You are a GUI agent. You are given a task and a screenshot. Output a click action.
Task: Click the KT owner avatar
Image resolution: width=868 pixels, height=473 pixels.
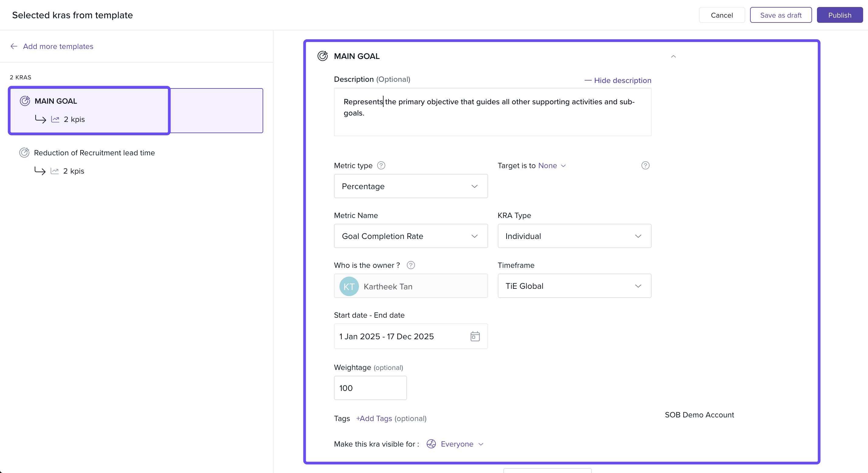pos(349,286)
